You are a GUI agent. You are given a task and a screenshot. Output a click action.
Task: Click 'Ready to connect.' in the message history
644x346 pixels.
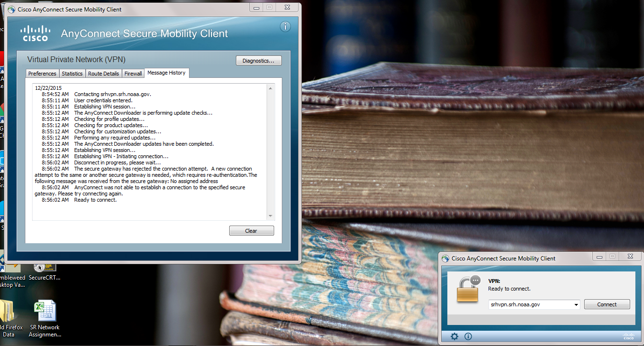pyautogui.click(x=96, y=200)
